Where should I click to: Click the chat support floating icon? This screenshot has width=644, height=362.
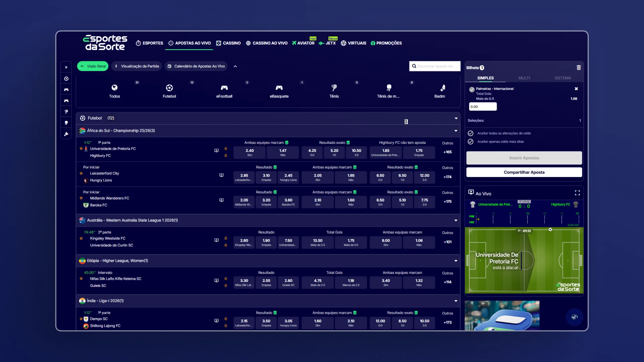tap(575, 317)
